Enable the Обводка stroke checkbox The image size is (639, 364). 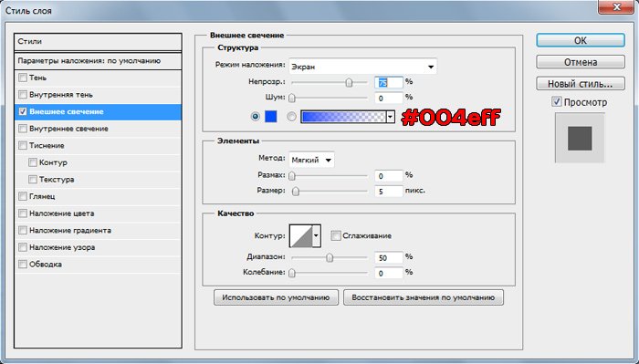(x=23, y=265)
